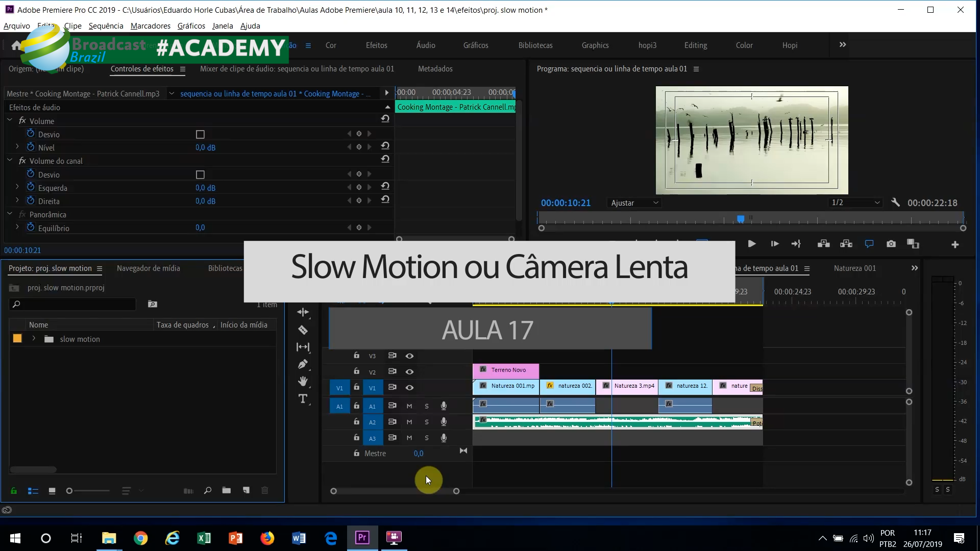Click the Nível 0,0 dB value
The image size is (980, 551).
click(205, 147)
